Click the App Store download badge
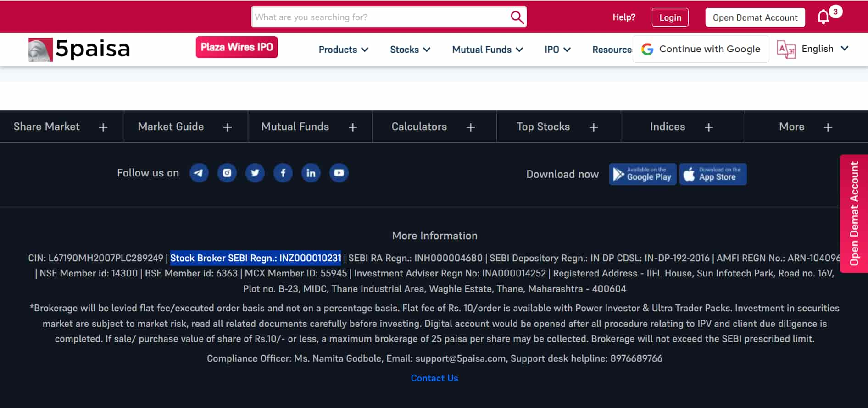 (x=713, y=174)
